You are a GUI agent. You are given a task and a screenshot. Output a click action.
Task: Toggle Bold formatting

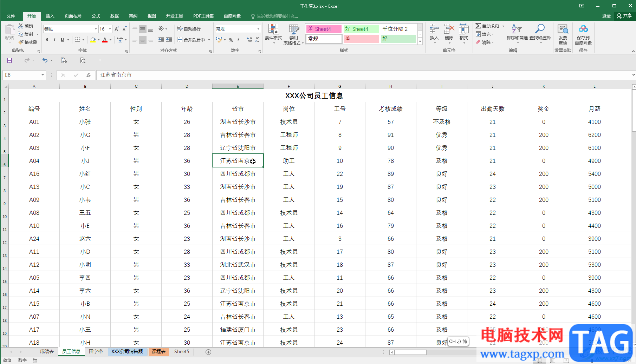(47, 40)
